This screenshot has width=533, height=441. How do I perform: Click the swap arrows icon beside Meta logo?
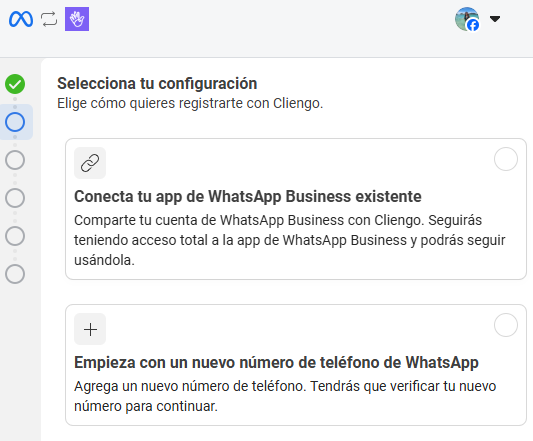(49, 19)
